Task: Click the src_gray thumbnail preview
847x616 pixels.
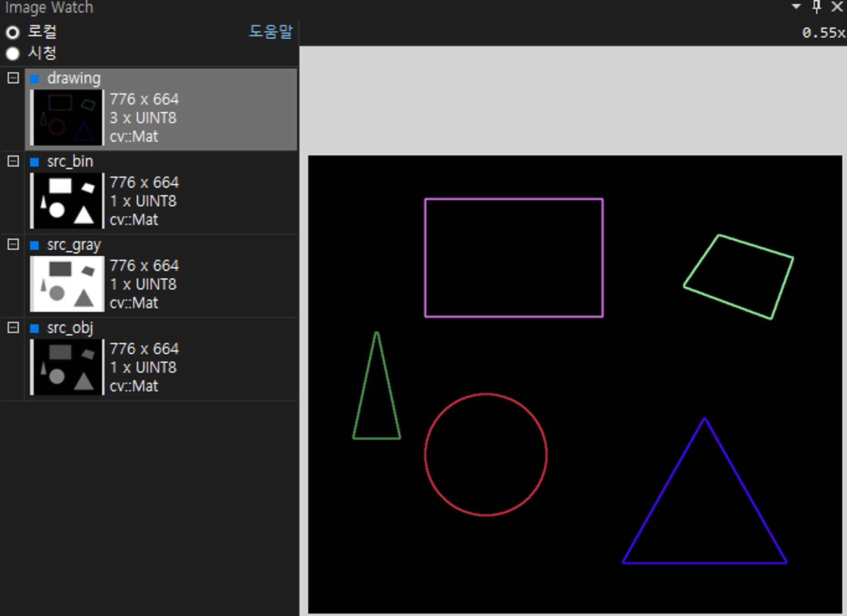Action: point(68,284)
